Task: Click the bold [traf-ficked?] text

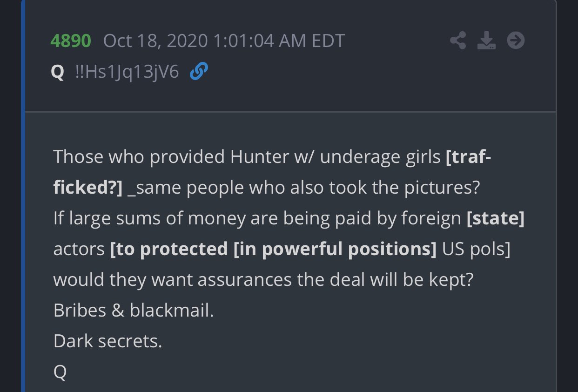Action: (x=469, y=157)
